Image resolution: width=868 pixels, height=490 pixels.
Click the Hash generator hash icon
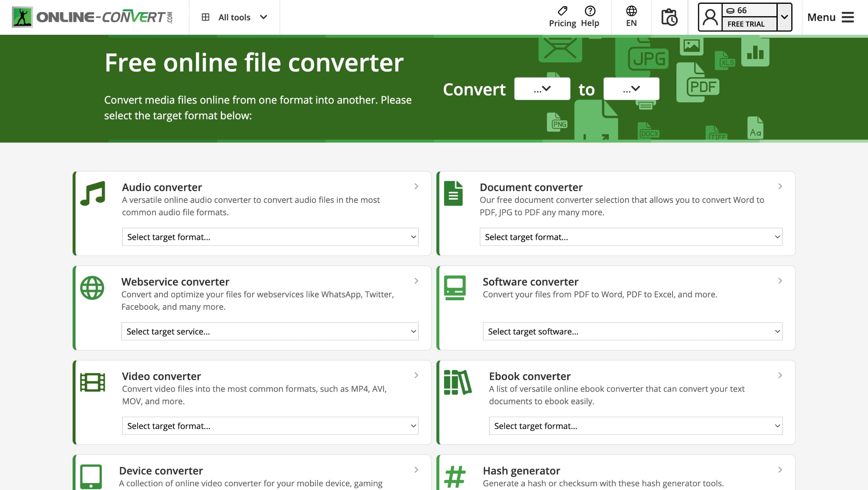(x=454, y=476)
